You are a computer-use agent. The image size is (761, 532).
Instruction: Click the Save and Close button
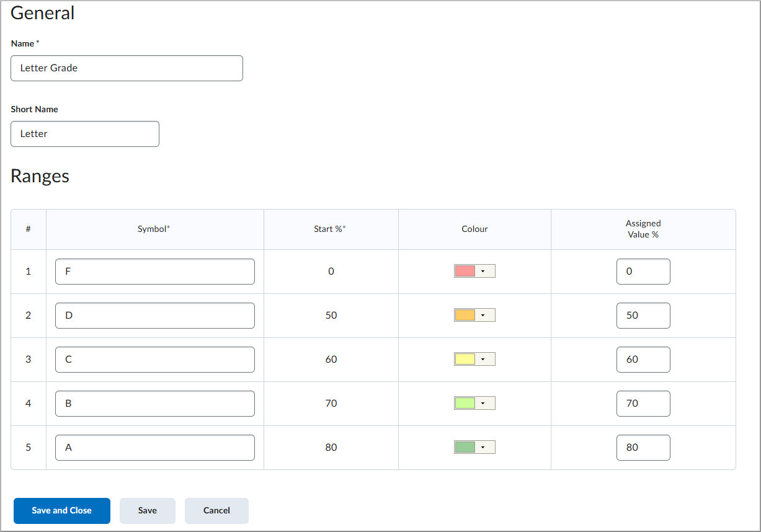(62, 511)
